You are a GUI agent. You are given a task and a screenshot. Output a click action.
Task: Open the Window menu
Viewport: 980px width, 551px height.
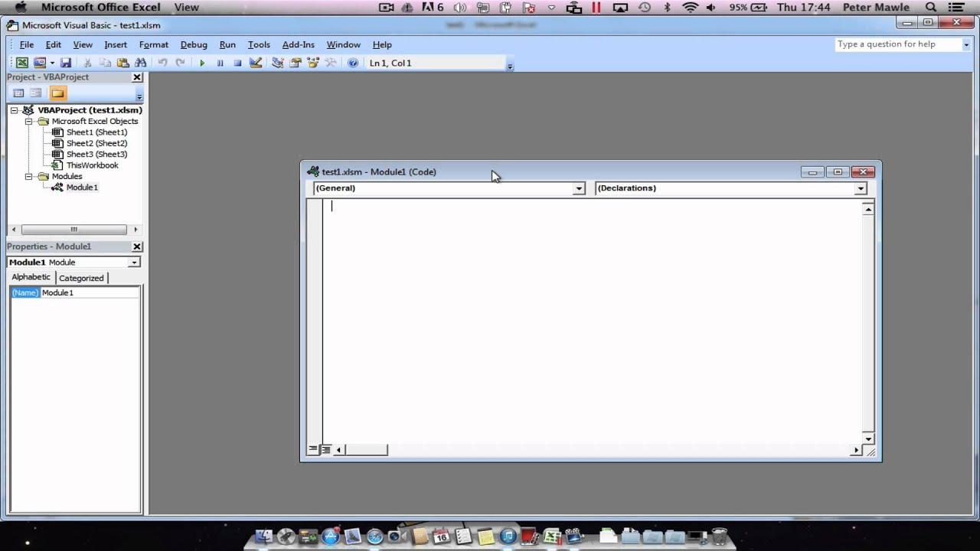point(343,44)
